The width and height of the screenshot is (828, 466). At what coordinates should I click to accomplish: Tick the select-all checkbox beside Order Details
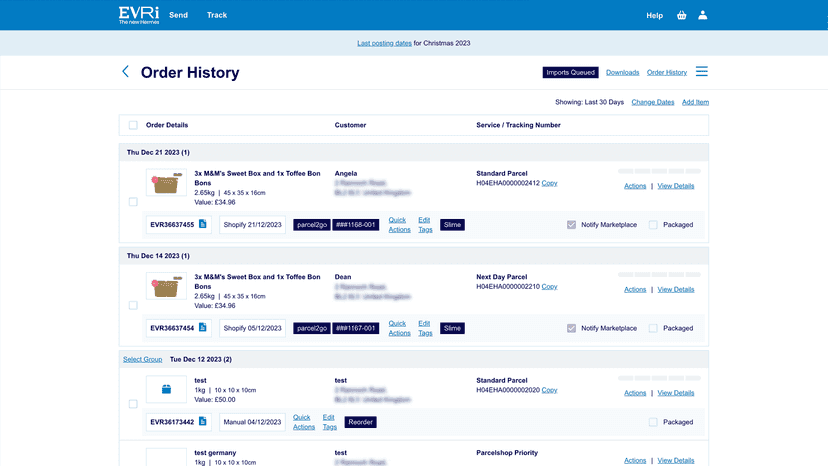133,125
